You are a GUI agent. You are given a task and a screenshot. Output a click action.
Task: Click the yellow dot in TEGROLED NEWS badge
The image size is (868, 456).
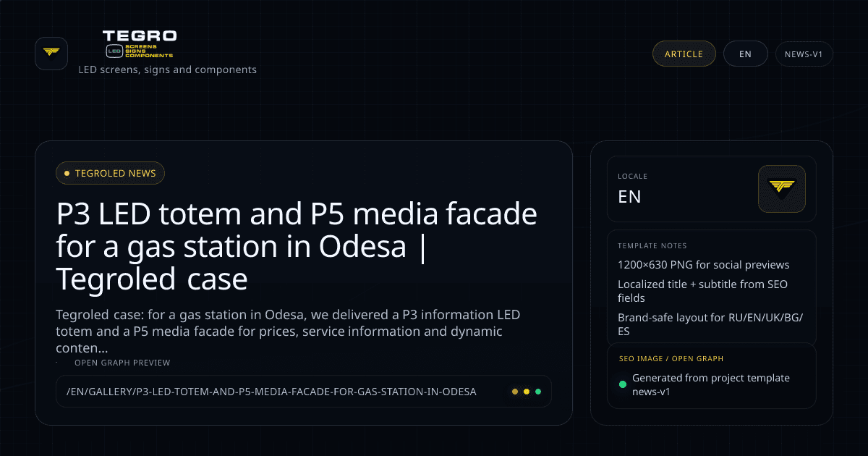click(x=67, y=173)
